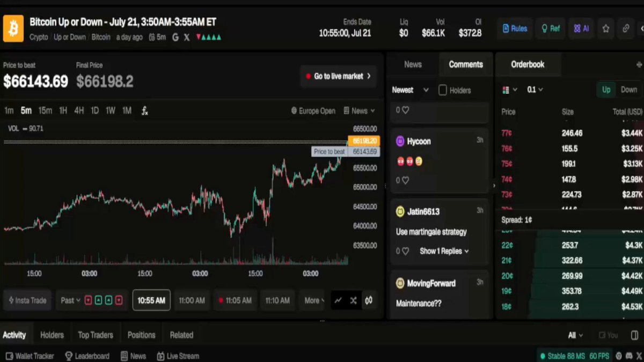Open the All activity filter dropdown
Image resolution: width=644 pixels, height=362 pixels.
[x=575, y=335]
